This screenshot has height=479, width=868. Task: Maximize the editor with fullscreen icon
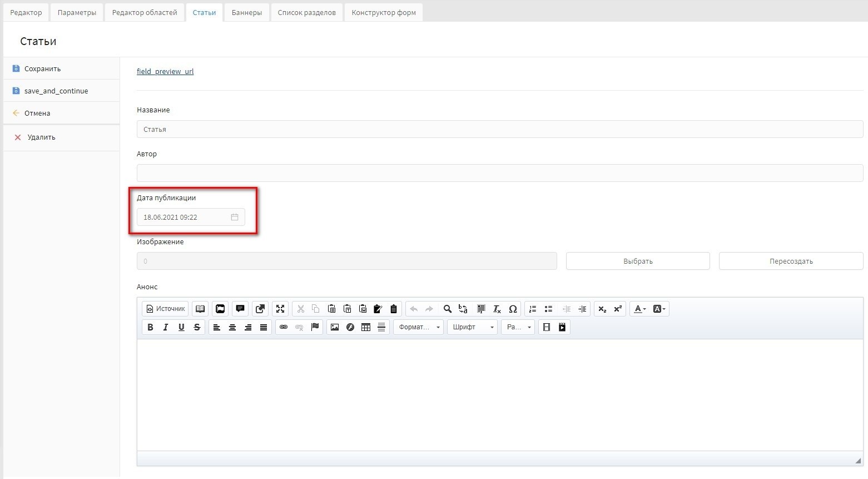(x=280, y=309)
